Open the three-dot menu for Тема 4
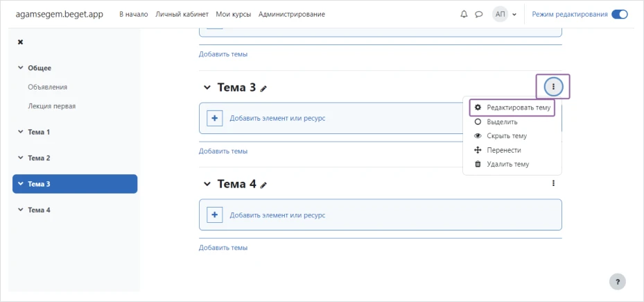This screenshot has width=644, height=302. 553,183
